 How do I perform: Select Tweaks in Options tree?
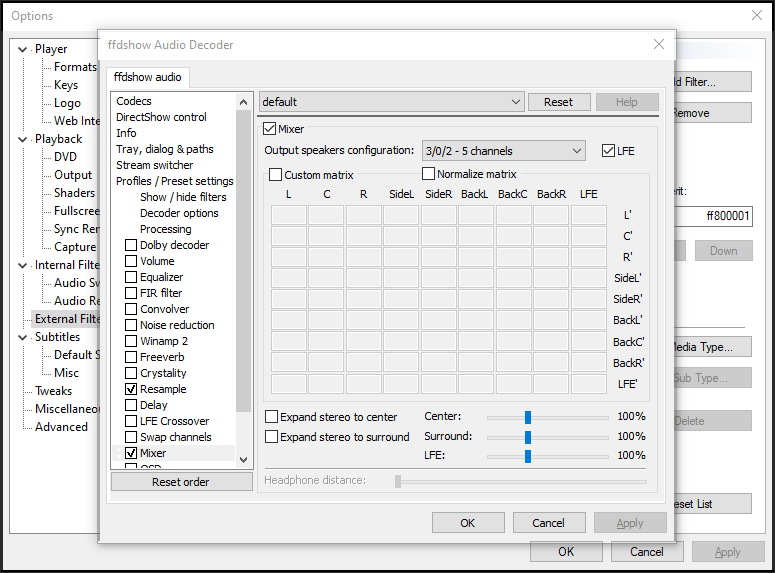(53, 391)
